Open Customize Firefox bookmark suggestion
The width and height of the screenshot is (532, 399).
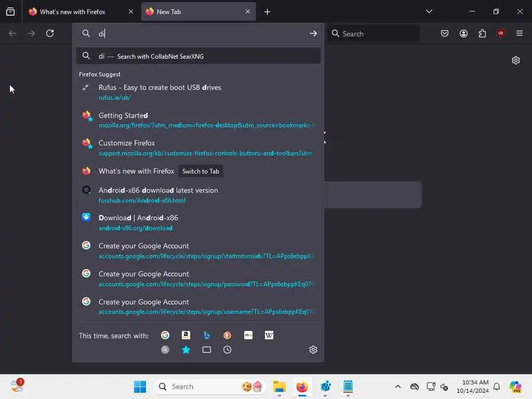[x=198, y=148]
